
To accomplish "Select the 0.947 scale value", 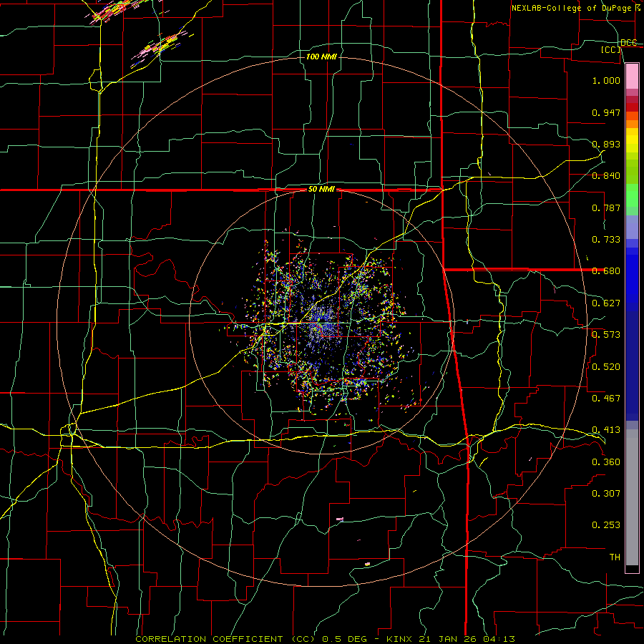I will [606, 112].
